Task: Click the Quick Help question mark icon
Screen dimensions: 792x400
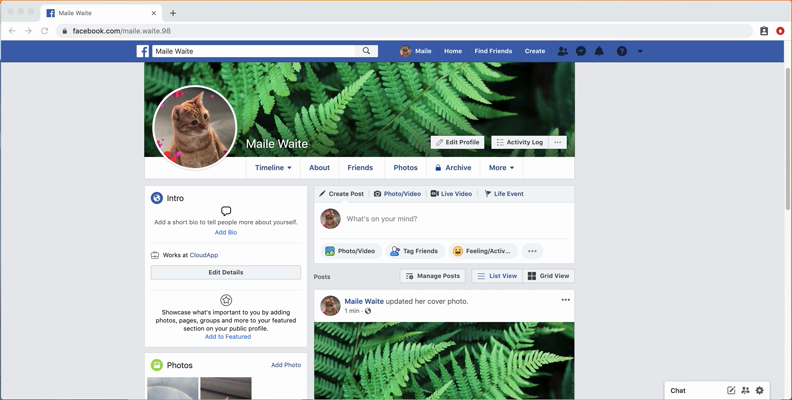Action: pyautogui.click(x=621, y=51)
